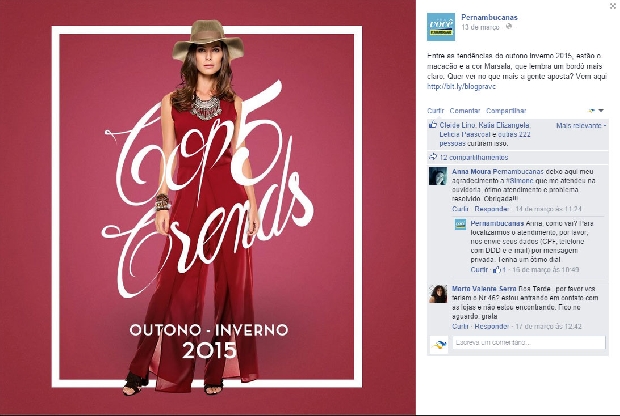Expand the post options dropdown arrow
The image size is (620, 416).
pos(601,111)
